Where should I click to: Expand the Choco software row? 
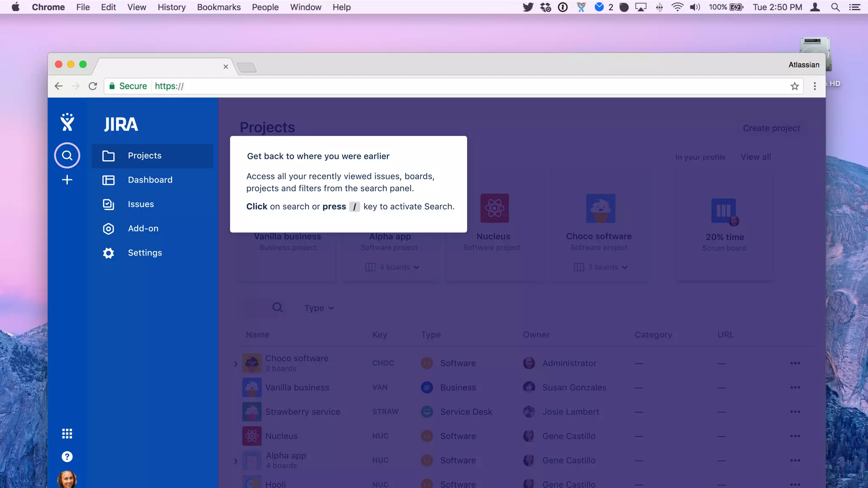tap(236, 363)
